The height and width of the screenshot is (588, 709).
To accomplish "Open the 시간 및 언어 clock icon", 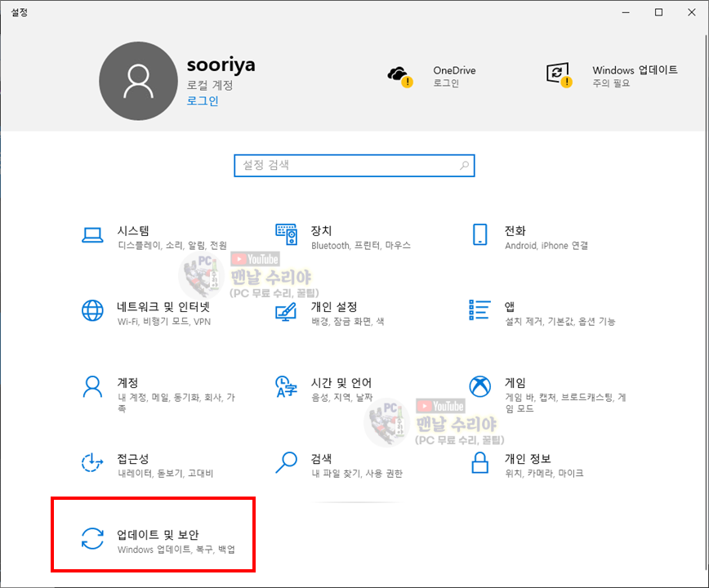I will pyautogui.click(x=286, y=386).
